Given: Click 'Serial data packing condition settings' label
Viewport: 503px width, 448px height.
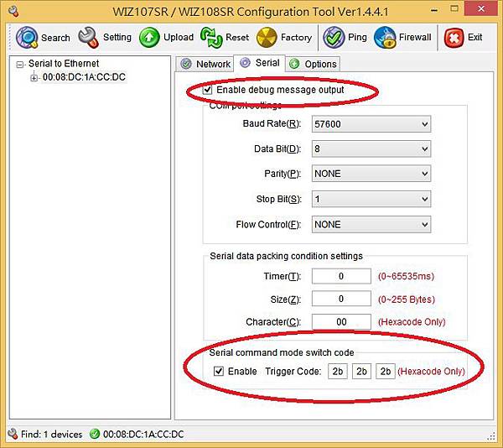Looking at the screenshot, I should pyautogui.click(x=286, y=256).
